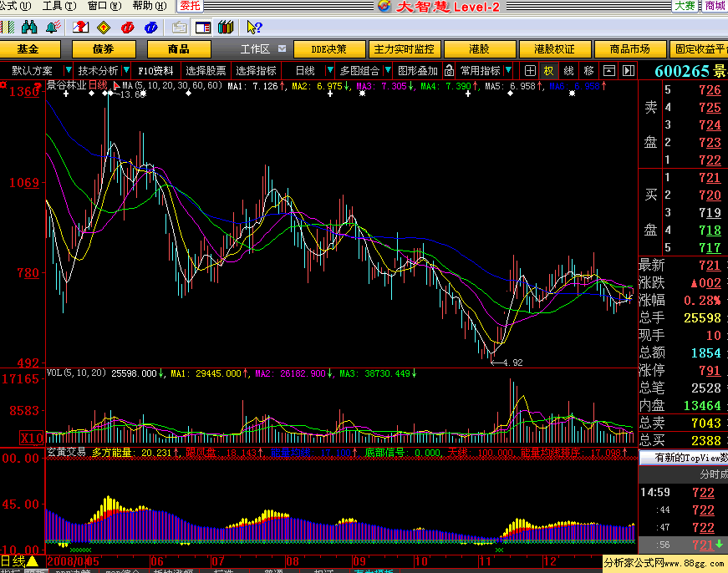Click the 4.92 low price label
The image size is (728, 573).
[512, 363]
